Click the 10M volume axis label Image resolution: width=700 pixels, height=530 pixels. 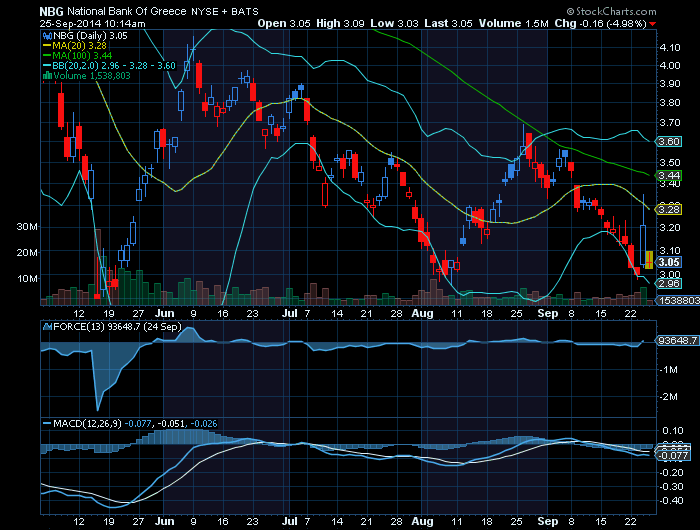[27, 279]
